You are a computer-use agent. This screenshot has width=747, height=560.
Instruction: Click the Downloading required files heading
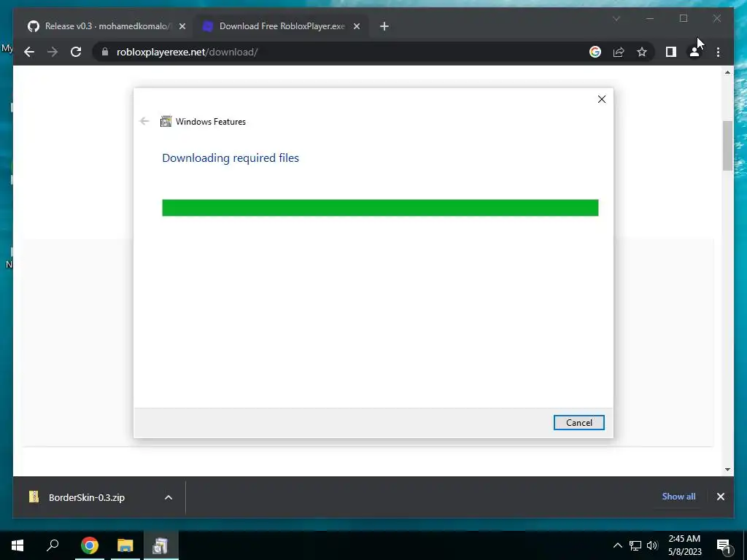coord(231,157)
